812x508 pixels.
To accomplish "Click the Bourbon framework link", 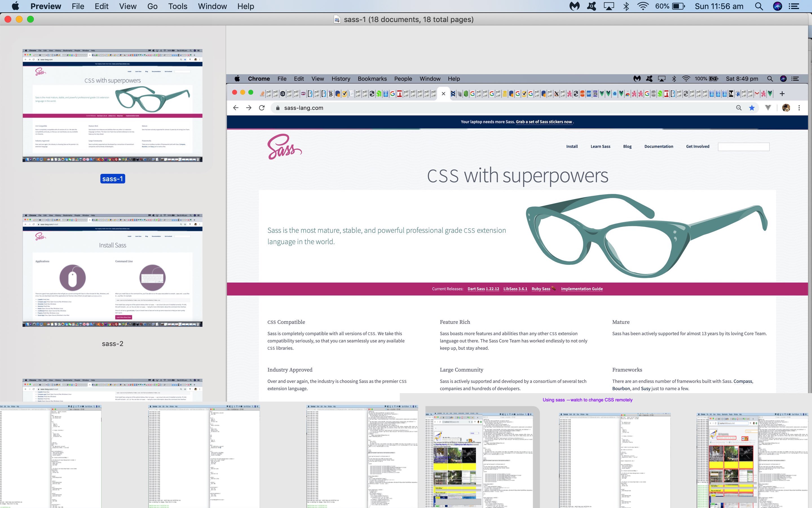I will click(621, 388).
